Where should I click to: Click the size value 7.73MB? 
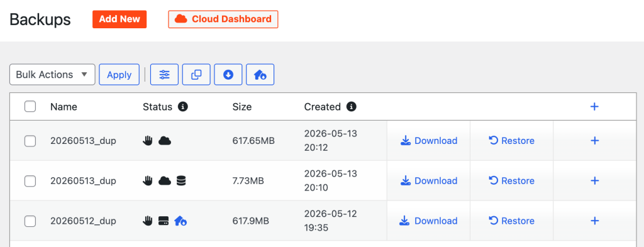point(248,180)
